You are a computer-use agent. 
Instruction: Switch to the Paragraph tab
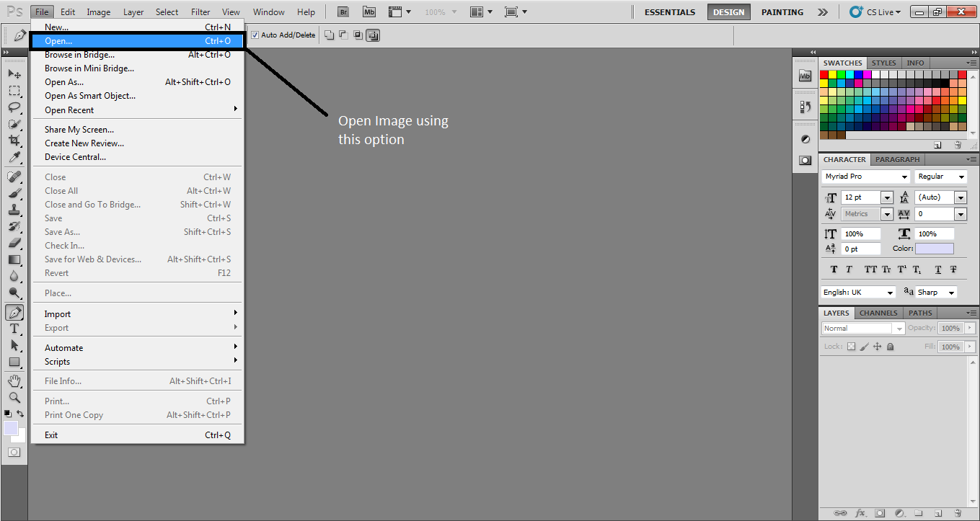pyautogui.click(x=898, y=159)
